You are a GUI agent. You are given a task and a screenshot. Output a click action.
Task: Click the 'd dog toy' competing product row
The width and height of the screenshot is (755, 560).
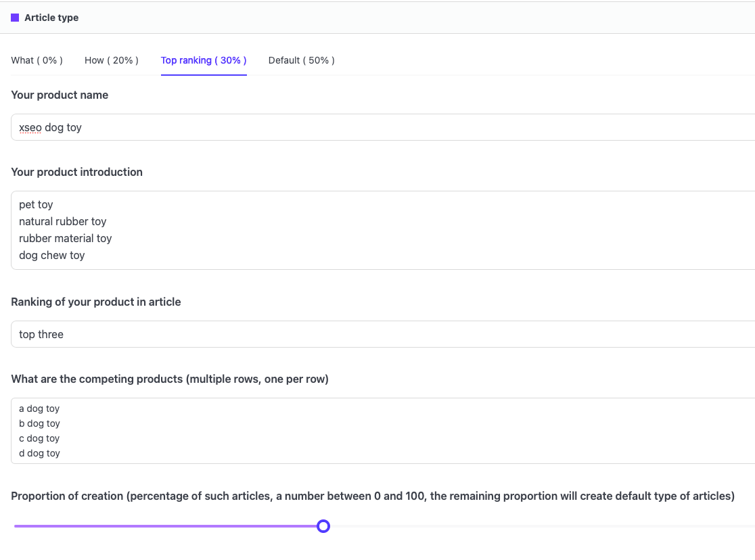click(39, 453)
